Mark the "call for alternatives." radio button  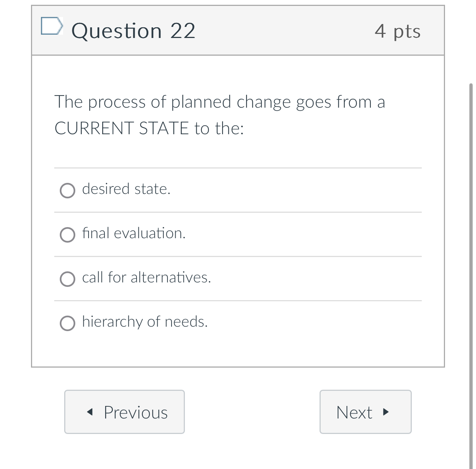pos(68,279)
